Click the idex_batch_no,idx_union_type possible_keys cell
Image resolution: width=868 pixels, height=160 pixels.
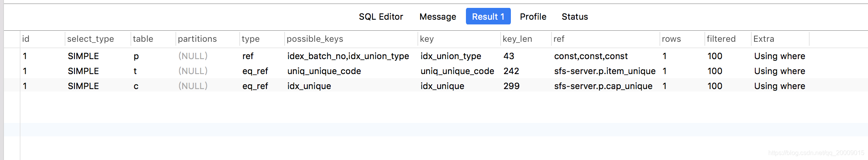tap(348, 56)
